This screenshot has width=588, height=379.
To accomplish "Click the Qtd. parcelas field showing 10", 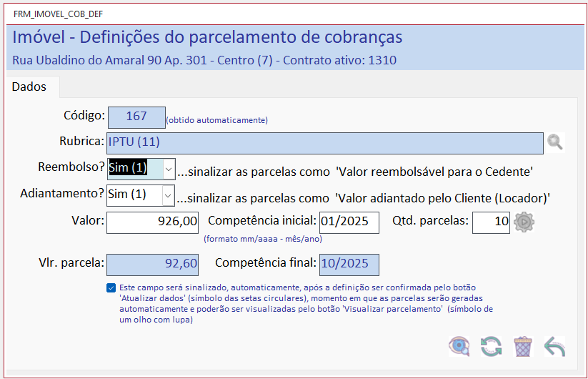I will coord(491,222).
